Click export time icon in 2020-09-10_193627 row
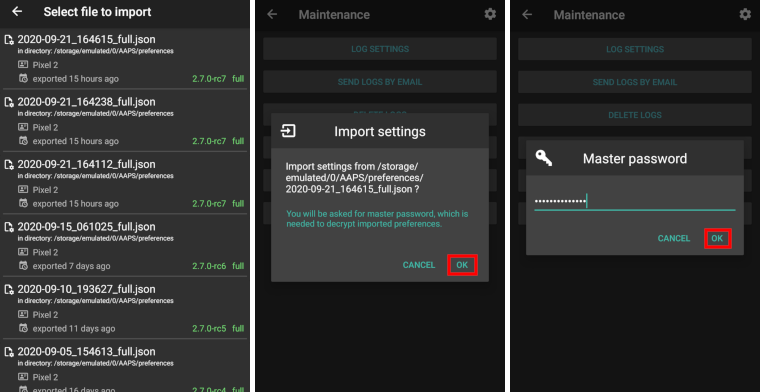This screenshot has height=392, width=760. click(23, 328)
